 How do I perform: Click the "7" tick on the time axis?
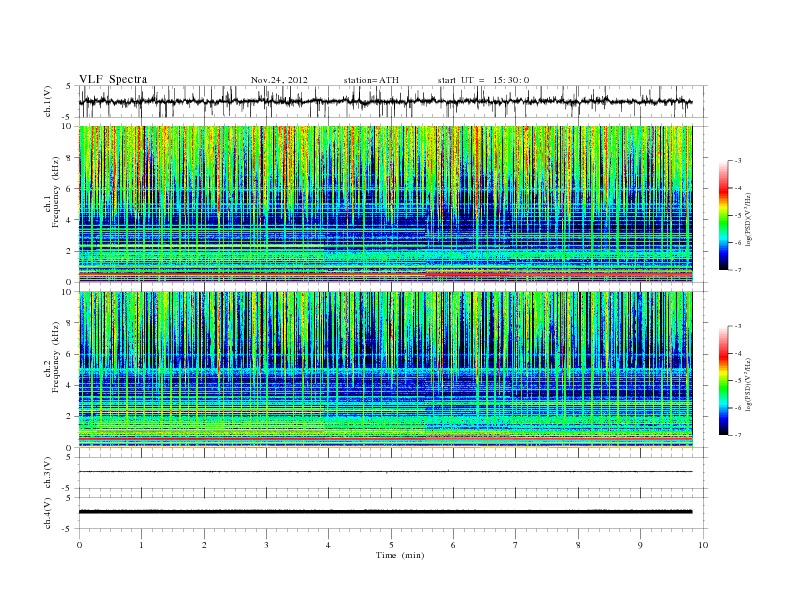(516, 545)
